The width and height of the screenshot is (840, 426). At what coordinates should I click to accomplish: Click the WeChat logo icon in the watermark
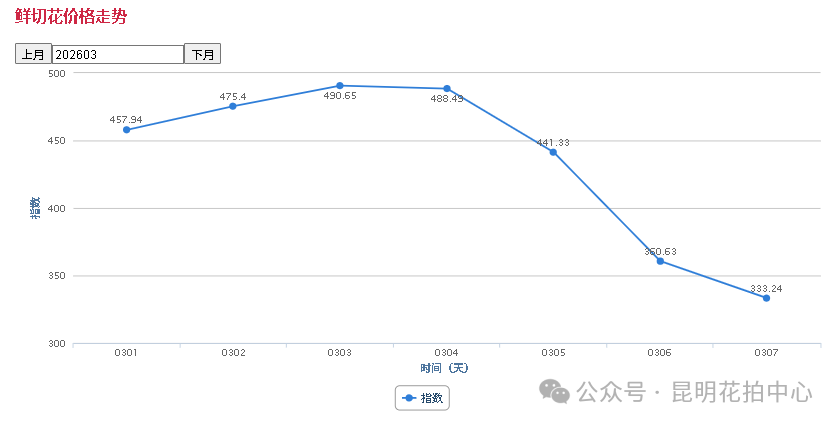pyautogui.click(x=555, y=392)
